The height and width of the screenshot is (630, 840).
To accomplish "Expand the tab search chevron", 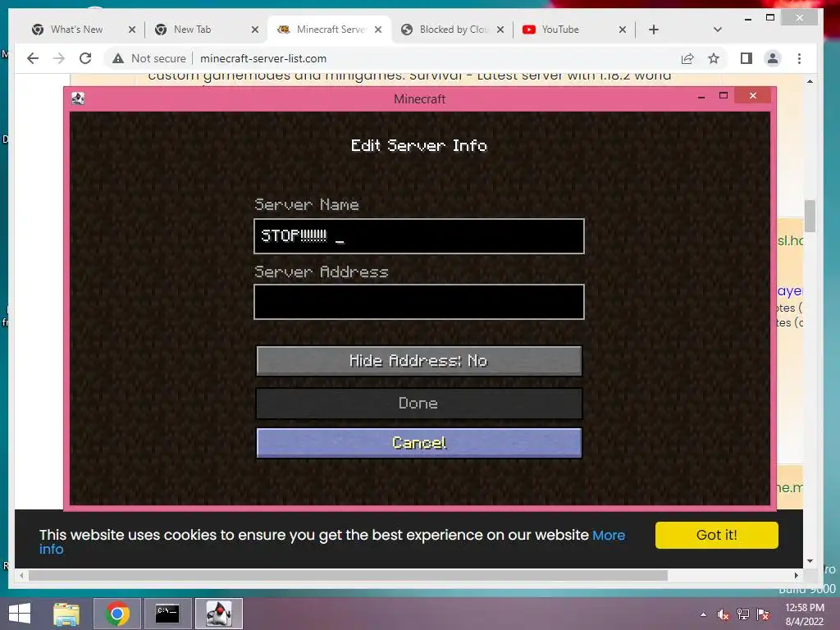I will [718, 30].
